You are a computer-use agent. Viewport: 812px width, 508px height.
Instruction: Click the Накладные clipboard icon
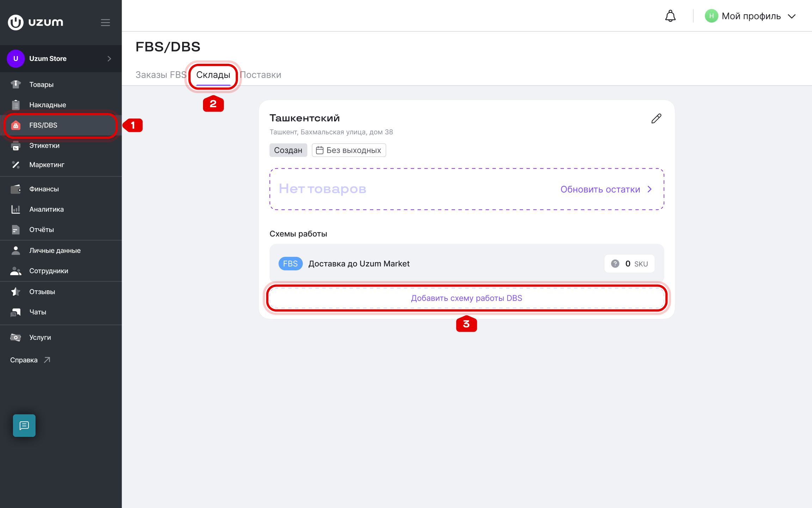pyautogui.click(x=16, y=105)
